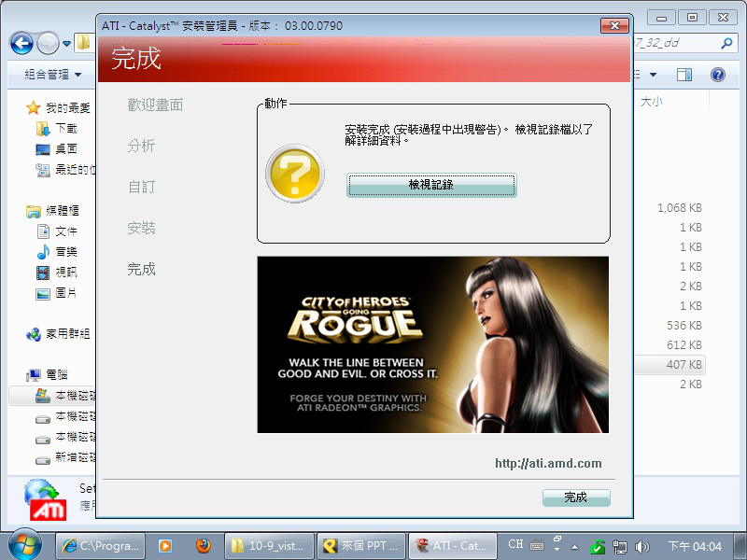Click the search magnifier icon in Explorer

click(726, 43)
